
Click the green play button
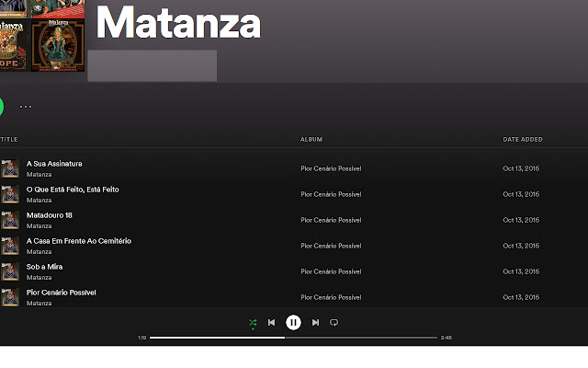pyautogui.click(x=1, y=107)
